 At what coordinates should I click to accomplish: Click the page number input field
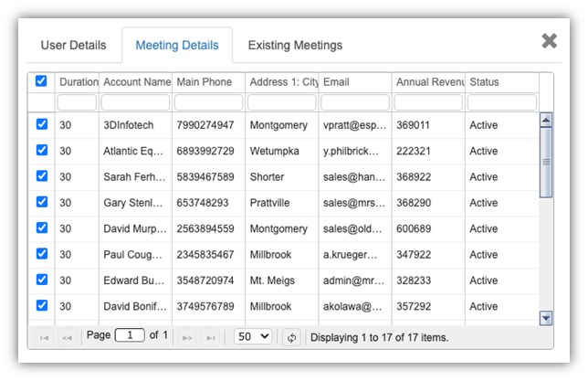pos(130,334)
